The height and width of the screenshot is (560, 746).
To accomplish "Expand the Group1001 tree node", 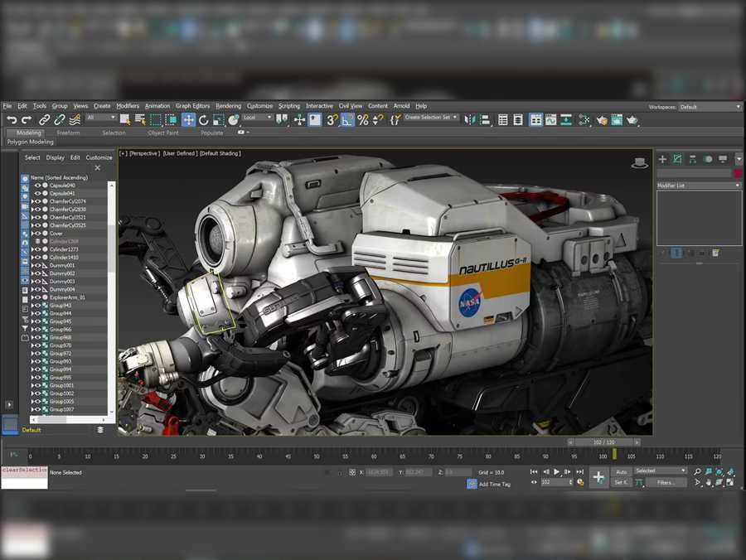I will pos(32,385).
